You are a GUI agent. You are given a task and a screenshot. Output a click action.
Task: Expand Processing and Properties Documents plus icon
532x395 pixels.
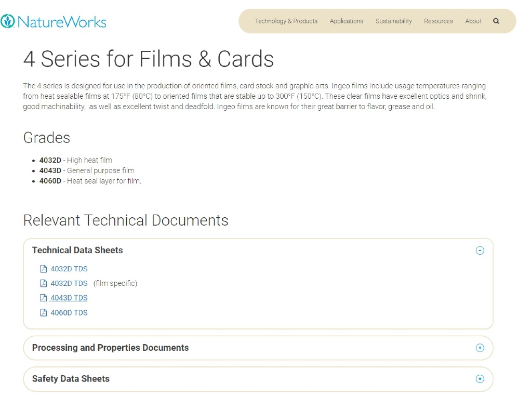480,348
